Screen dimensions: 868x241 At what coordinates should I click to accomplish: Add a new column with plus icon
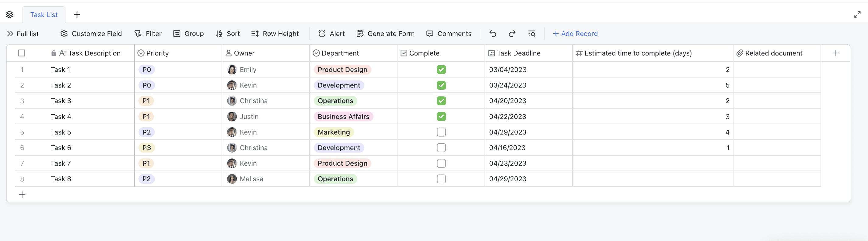835,53
